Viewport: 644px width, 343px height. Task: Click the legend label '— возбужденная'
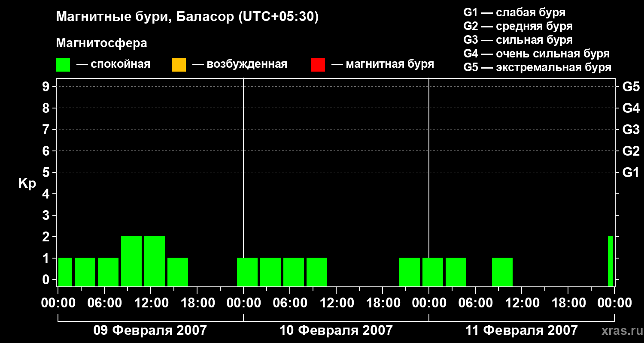pos(240,65)
